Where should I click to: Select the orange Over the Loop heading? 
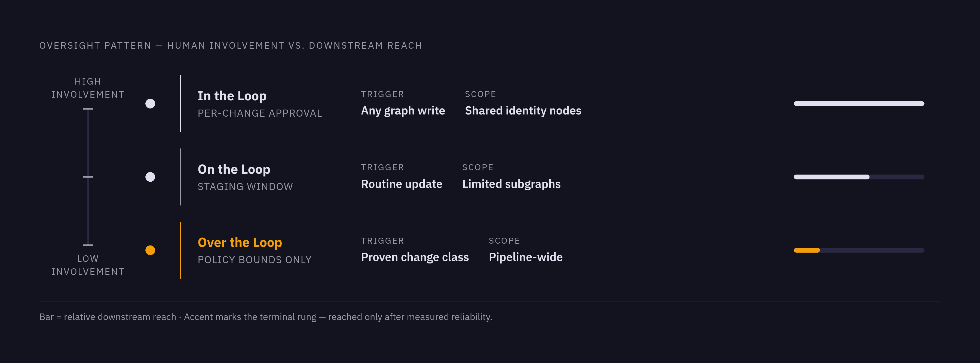[x=240, y=243]
